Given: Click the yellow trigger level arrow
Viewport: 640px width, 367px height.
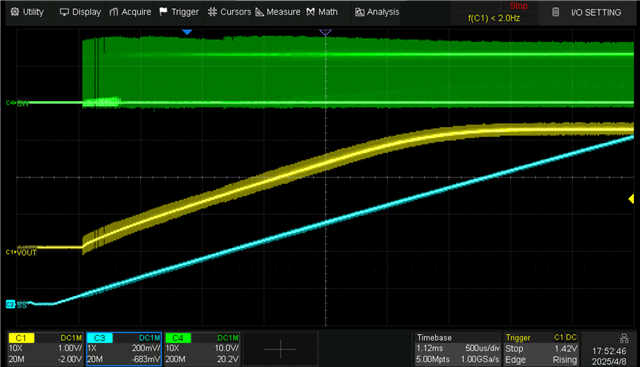Looking at the screenshot, I should (631, 199).
